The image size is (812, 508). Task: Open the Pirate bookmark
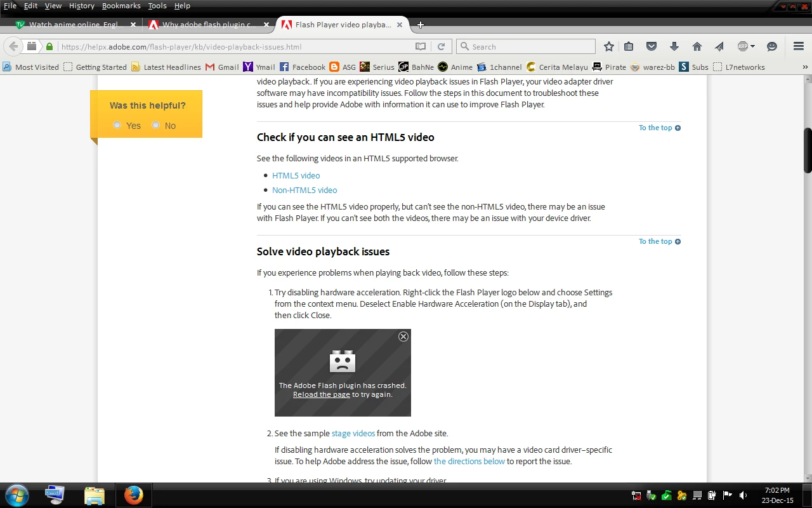point(609,67)
